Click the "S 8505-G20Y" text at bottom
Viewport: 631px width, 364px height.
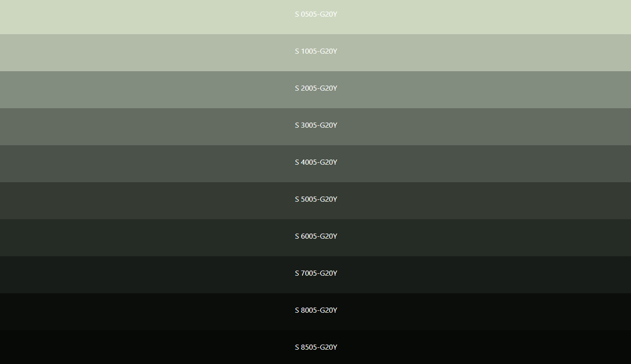tap(316, 347)
